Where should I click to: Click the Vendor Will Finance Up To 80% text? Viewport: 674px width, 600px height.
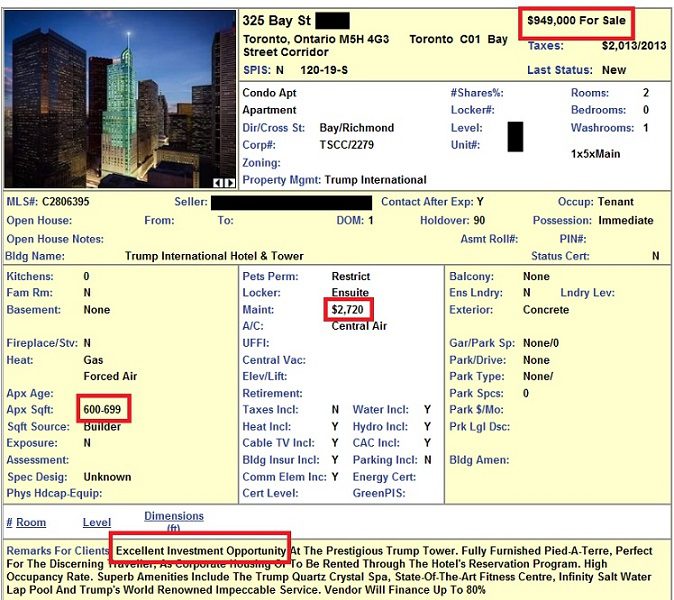click(x=404, y=589)
